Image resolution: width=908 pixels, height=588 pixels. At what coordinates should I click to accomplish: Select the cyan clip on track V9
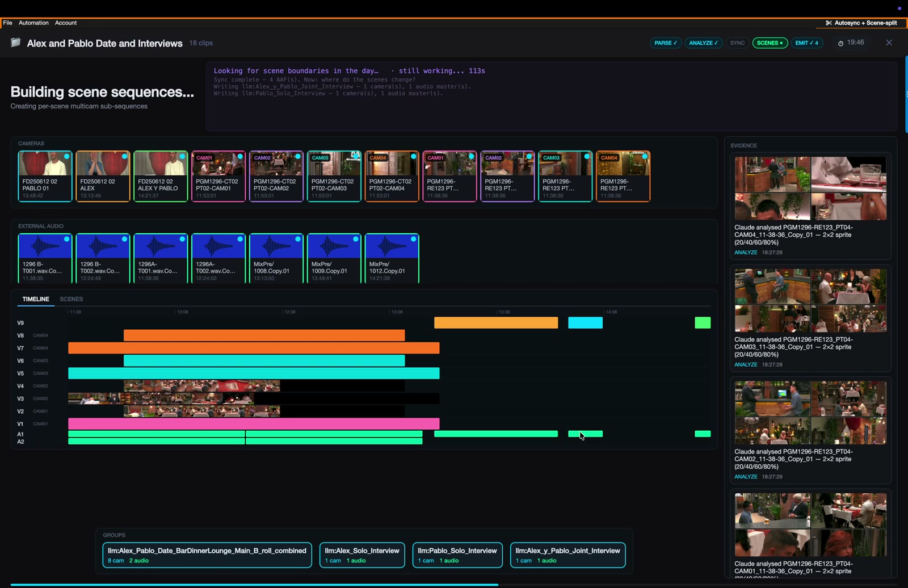click(585, 322)
